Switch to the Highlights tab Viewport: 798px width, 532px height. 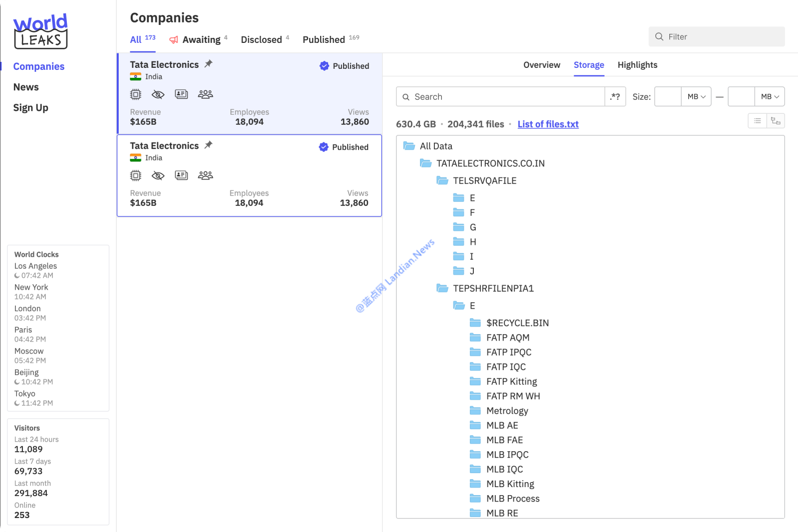[x=637, y=65]
